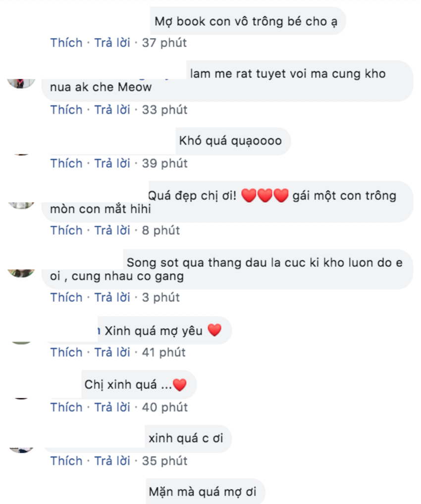Click Thích below 'Khó quá quạoooo'
421x504 pixels.
pyautogui.click(x=66, y=163)
